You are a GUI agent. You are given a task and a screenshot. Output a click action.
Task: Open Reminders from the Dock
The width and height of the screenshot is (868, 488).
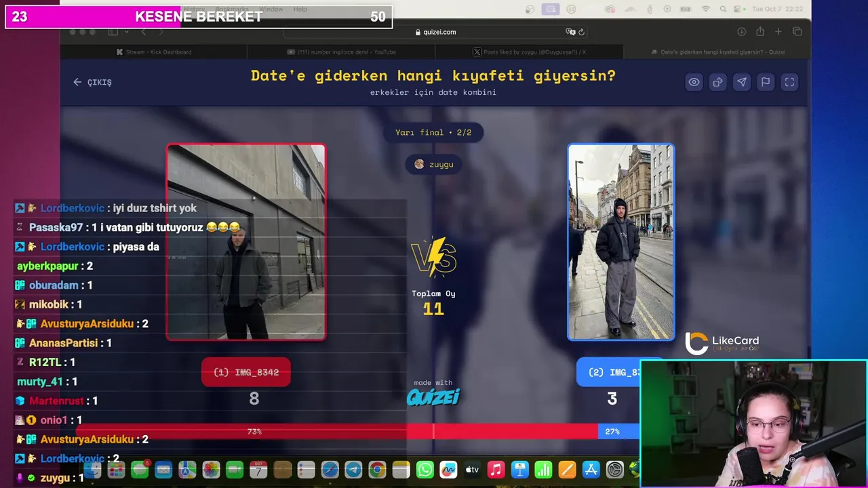306,469
